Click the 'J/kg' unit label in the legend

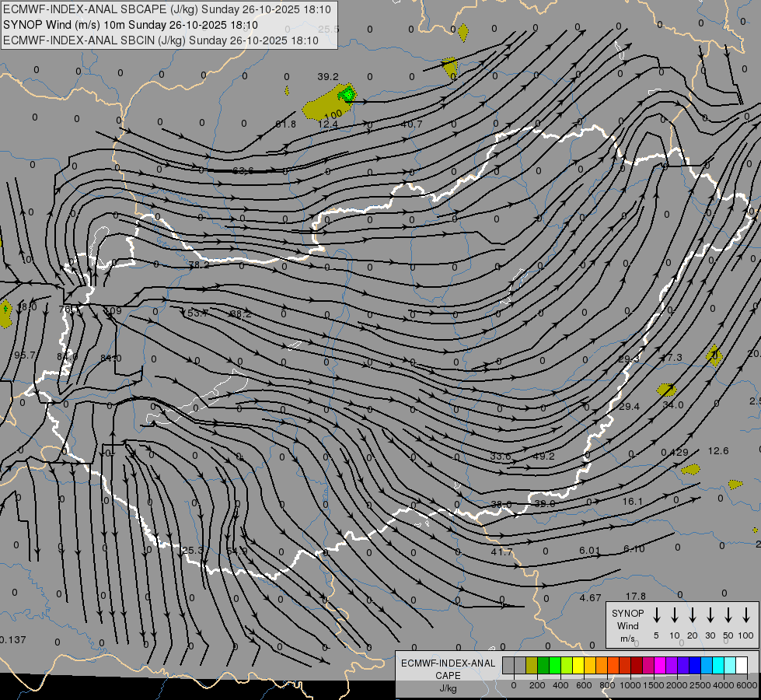[x=448, y=688]
